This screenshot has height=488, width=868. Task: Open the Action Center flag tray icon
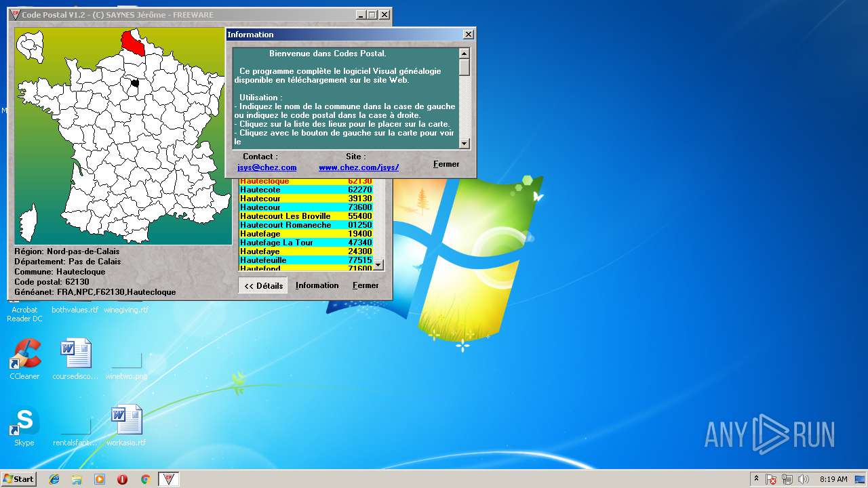(x=771, y=479)
